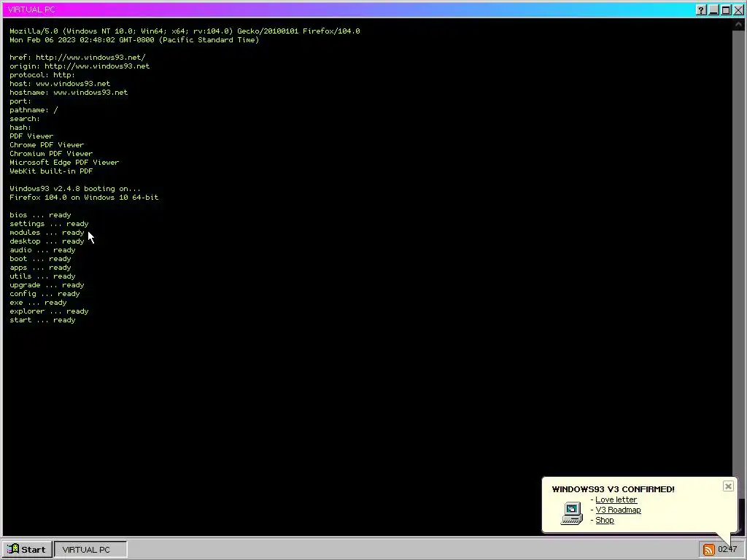Click the date line 'Mon Feb 06 2023'
The width and height of the screenshot is (747, 560).
point(134,40)
